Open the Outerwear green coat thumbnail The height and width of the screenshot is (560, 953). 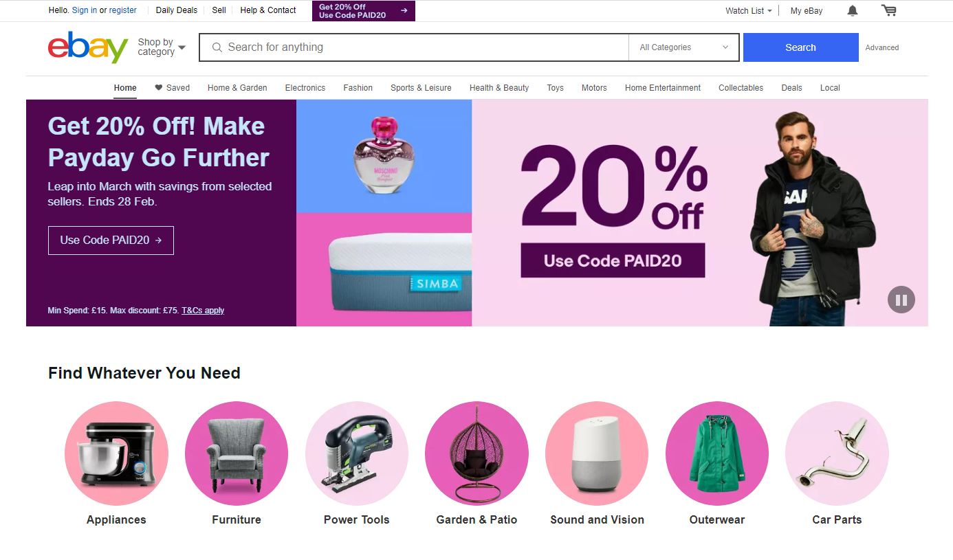click(x=717, y=453)
